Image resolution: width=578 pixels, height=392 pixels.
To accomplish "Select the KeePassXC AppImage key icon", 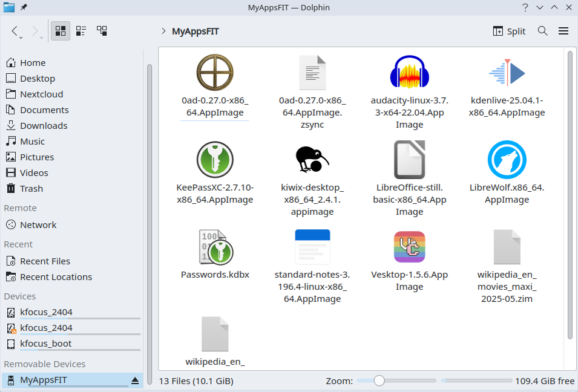I will point(215,160).
